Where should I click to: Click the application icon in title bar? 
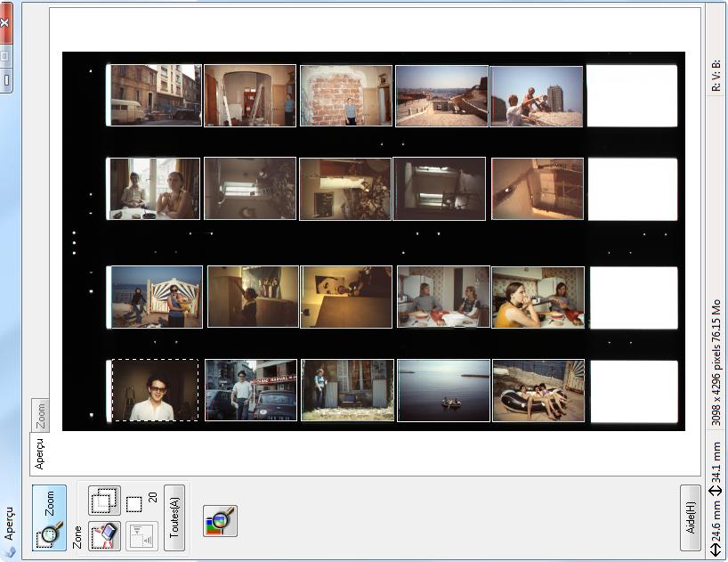click(x=9, y=553)
